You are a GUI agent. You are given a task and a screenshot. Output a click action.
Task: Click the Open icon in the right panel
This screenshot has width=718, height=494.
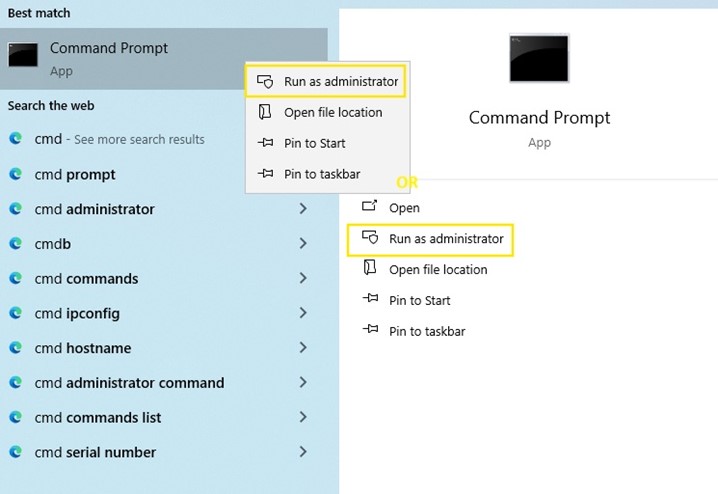coord(370,207)
